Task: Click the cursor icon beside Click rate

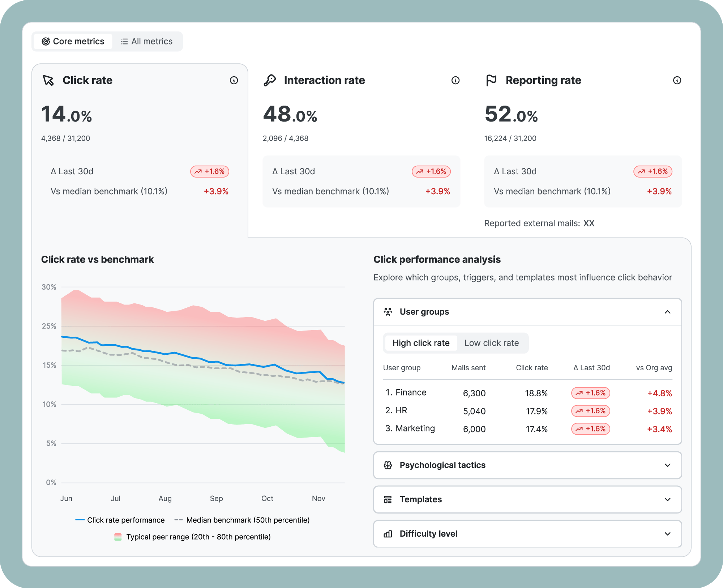Action: [48, 80]
